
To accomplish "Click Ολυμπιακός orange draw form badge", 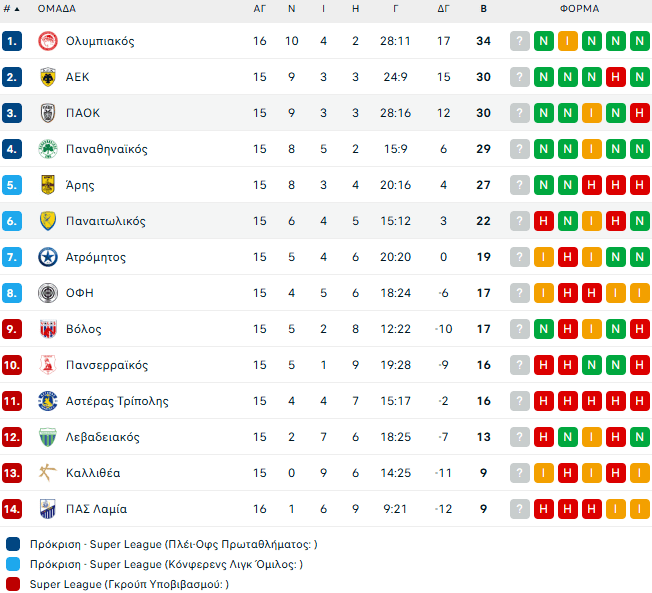I will click(568, 41).
